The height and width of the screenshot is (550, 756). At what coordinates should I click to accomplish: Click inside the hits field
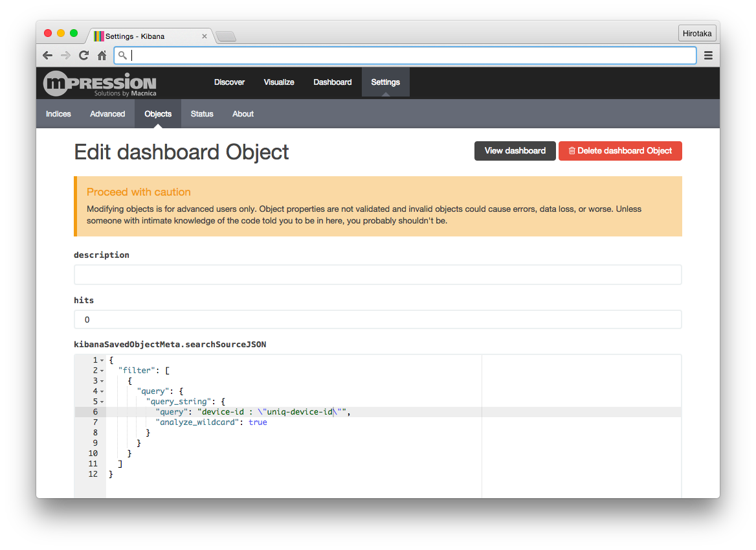point(377,320)
